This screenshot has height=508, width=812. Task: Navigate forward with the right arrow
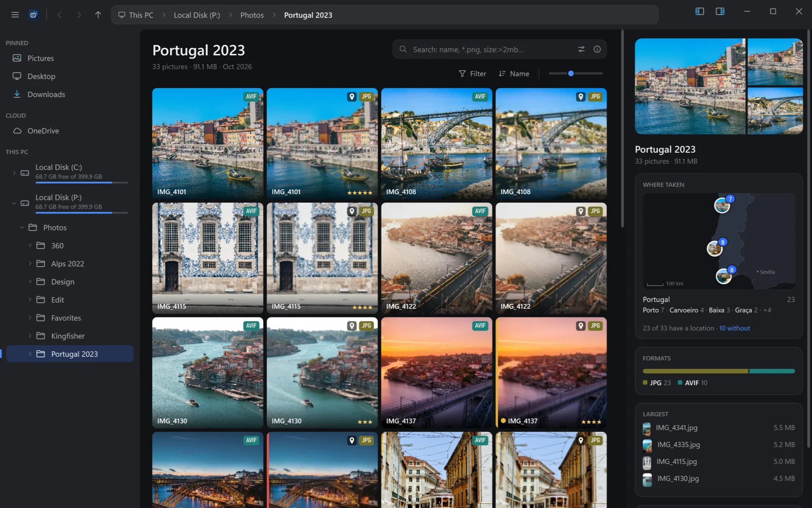(x=79, y=15)
